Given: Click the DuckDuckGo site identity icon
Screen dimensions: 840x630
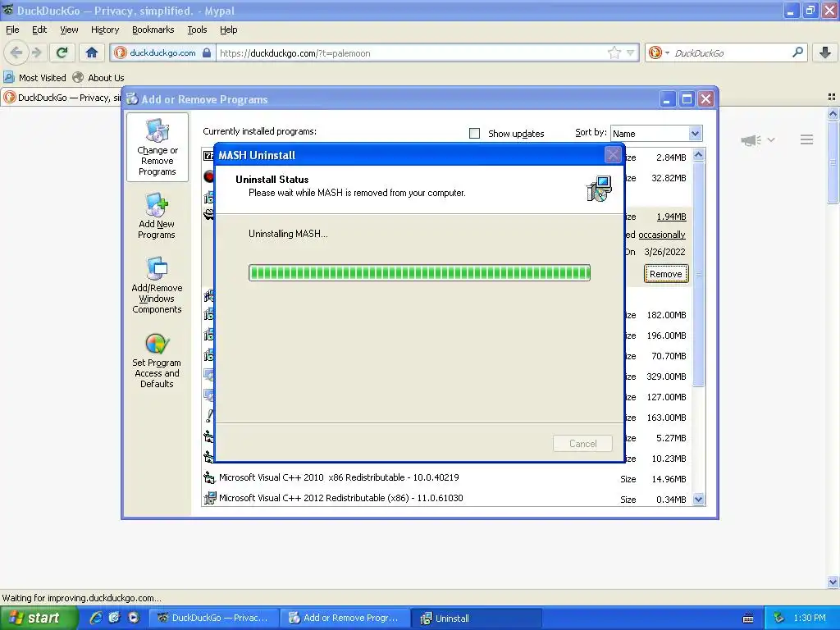Looking at the screenshot, I should tap(121, 52).
